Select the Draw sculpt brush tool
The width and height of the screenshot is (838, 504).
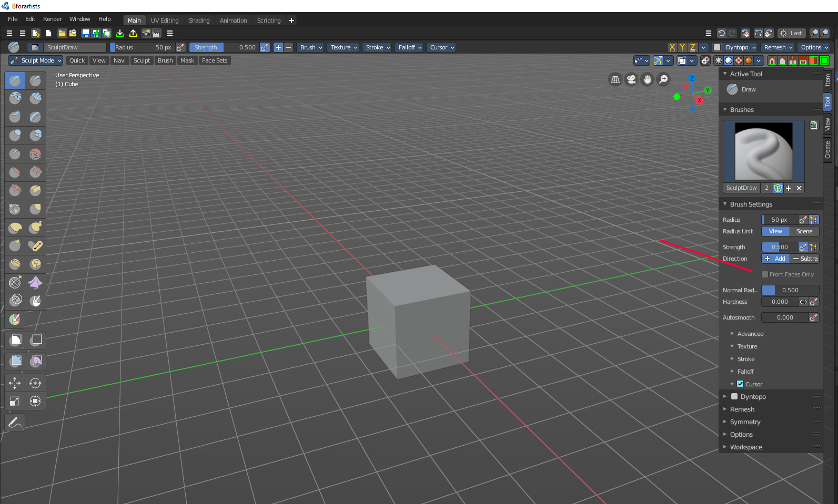(x=15, y=80)
